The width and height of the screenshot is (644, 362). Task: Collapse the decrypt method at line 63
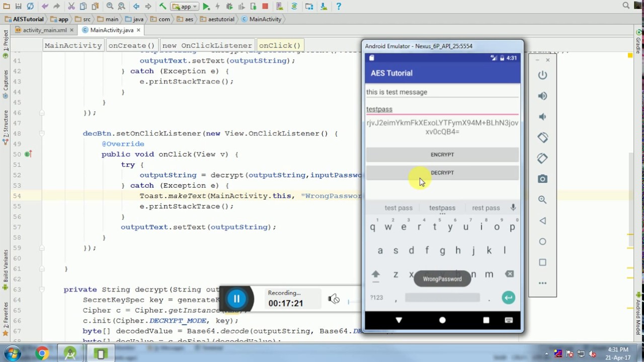click(x=42, y=290)
